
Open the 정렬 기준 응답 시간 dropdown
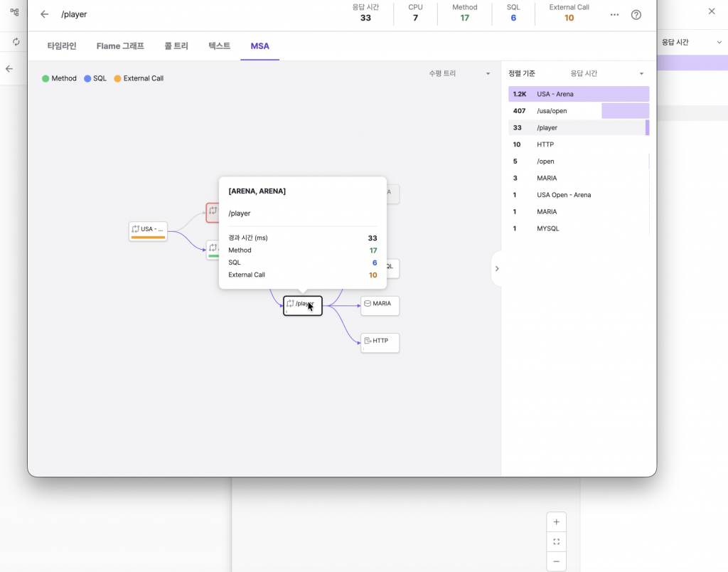click(606, 73)
